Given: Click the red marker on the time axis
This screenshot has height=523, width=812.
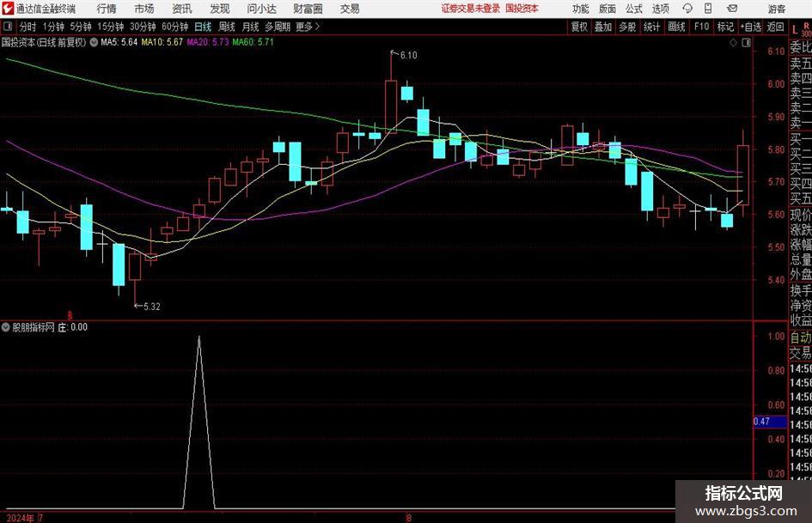Looking at the screenshot, I should (70, 315).
